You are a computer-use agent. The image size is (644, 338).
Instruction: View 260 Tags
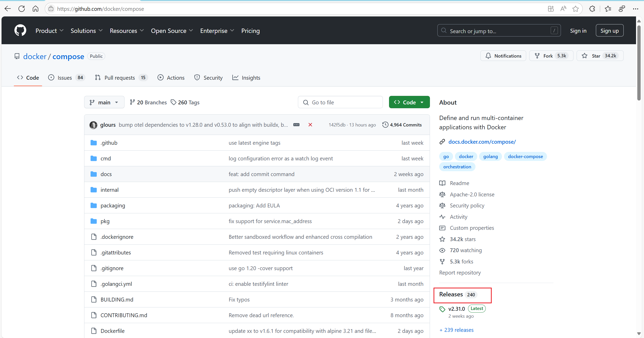coord(185,103)
